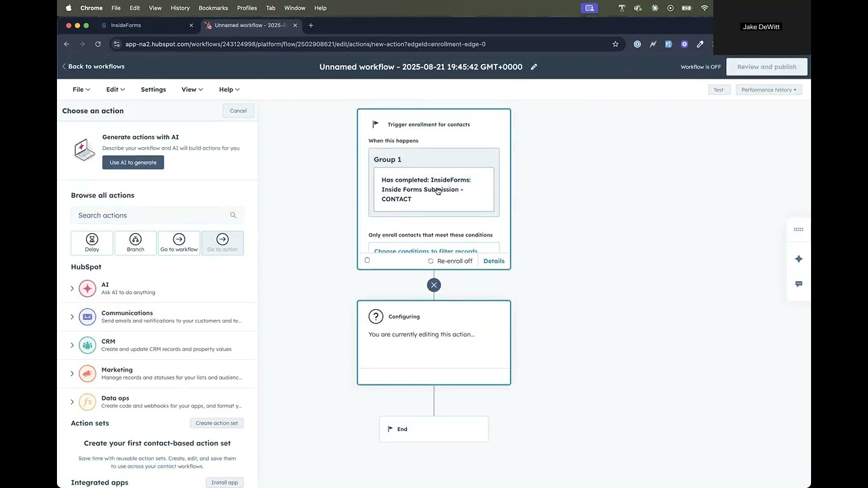This screenshot has height=488, width=868.
Task: Click the browser address bar URL
Action: pyautogui.click(x=305, y=44)
